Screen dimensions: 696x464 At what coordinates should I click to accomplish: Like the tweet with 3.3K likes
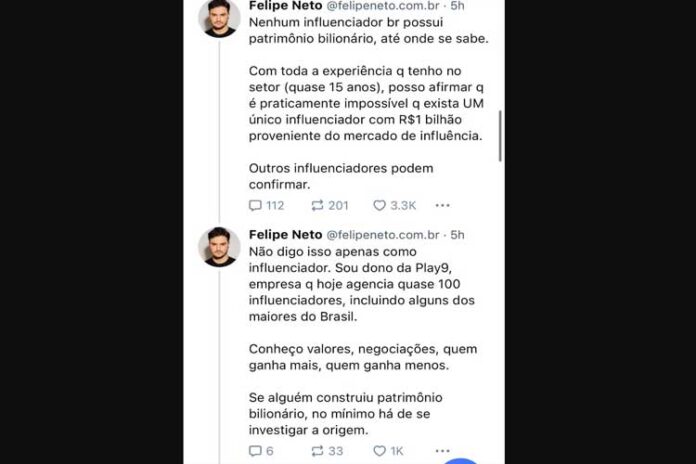coord(379,205)
